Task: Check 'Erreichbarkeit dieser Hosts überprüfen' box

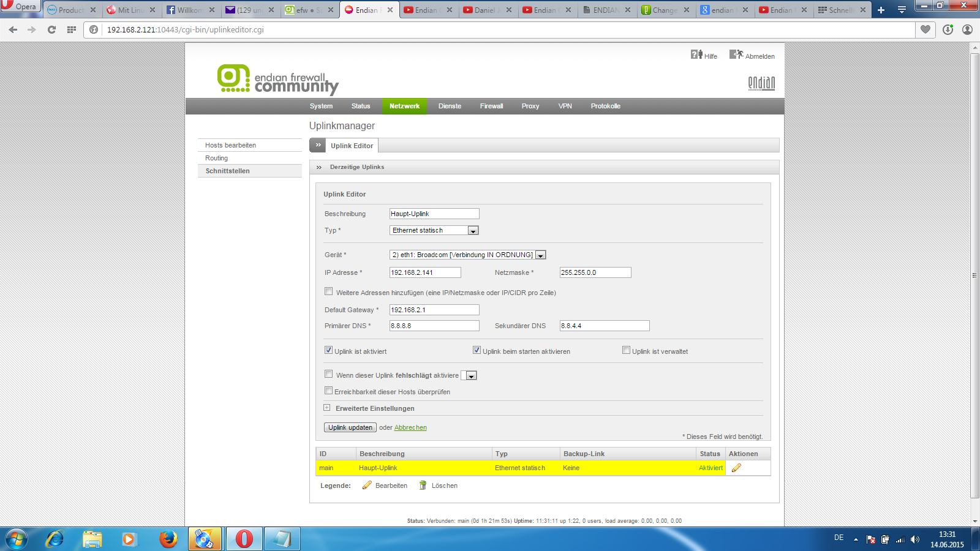Action: (328, 391)
